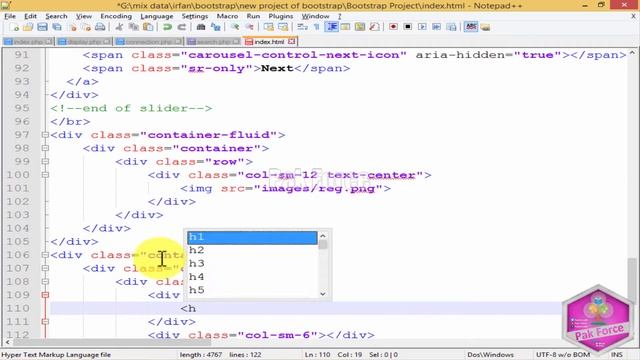Collapse the fold marker on line 99

point(45,162)
